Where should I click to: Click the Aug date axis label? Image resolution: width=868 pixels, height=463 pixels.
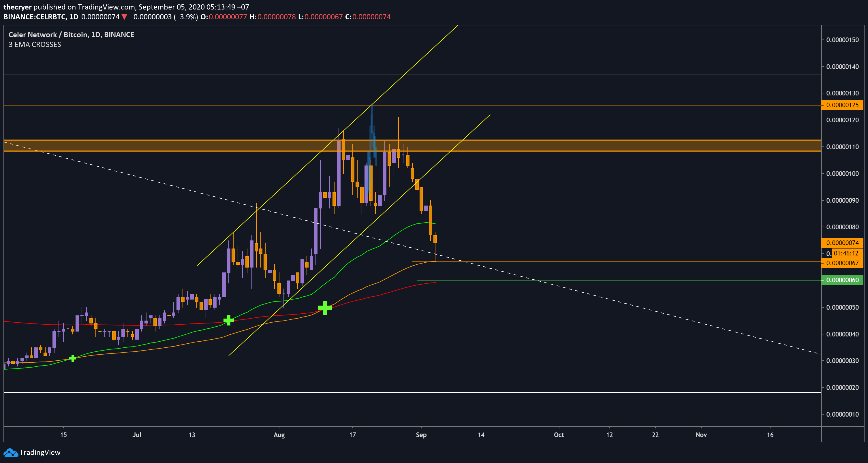tap(279, 435)
